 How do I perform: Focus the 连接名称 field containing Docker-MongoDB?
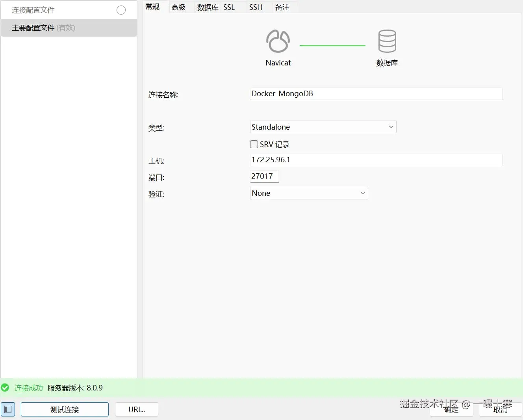pos(376,94)
